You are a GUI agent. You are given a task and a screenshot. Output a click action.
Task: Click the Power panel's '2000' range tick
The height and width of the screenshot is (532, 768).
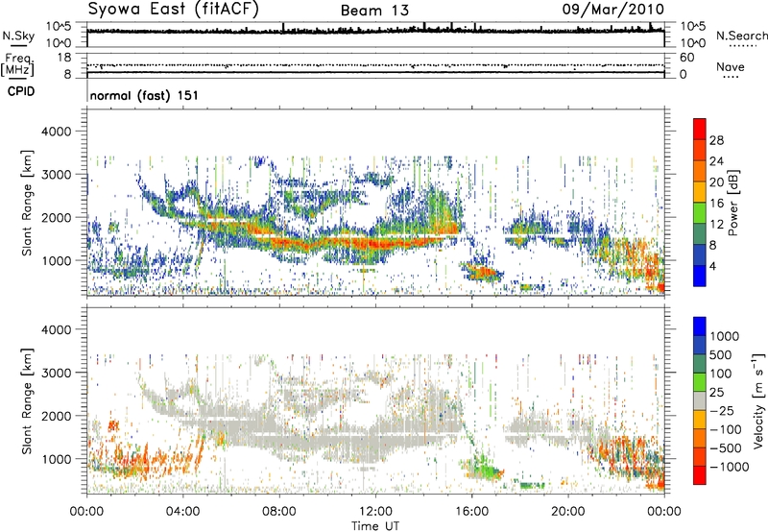coord(56,217)
